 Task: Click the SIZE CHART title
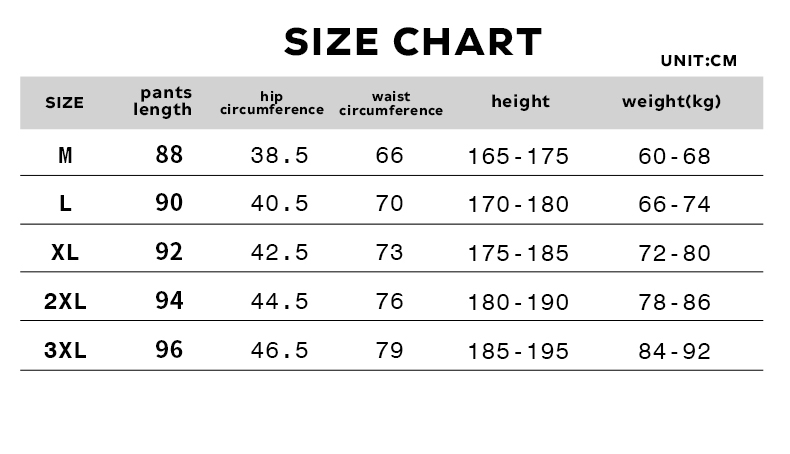(x=413, y=42)
